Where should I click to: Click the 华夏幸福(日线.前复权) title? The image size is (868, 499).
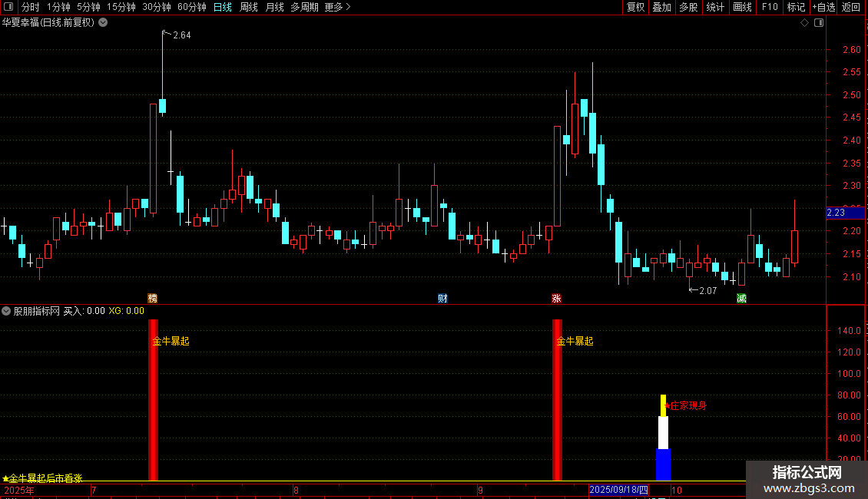tap(48, 23)
